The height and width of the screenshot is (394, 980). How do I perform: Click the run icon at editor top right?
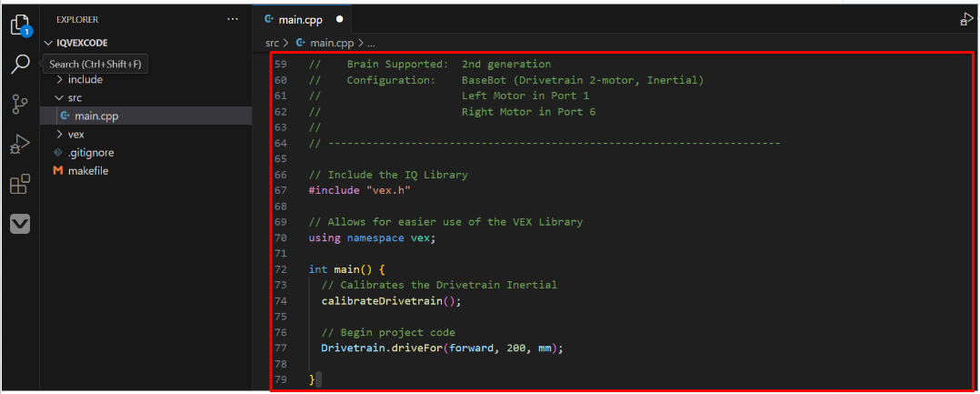click(x=966, y=18)
